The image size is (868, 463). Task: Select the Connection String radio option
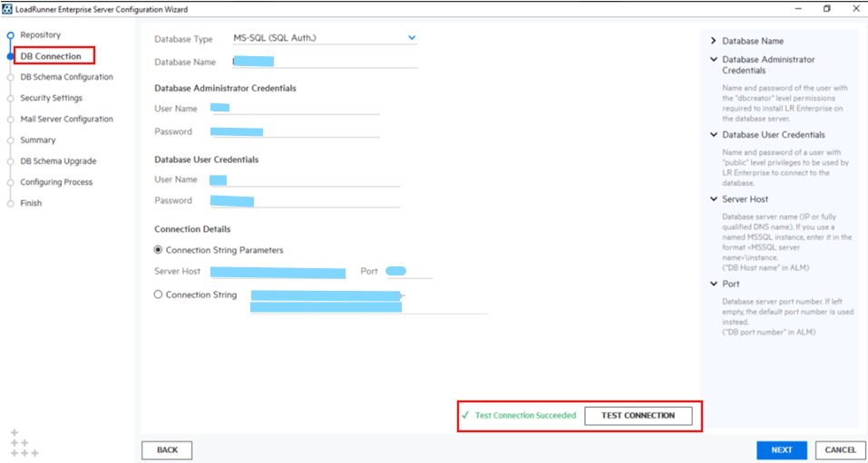[159, 294]
